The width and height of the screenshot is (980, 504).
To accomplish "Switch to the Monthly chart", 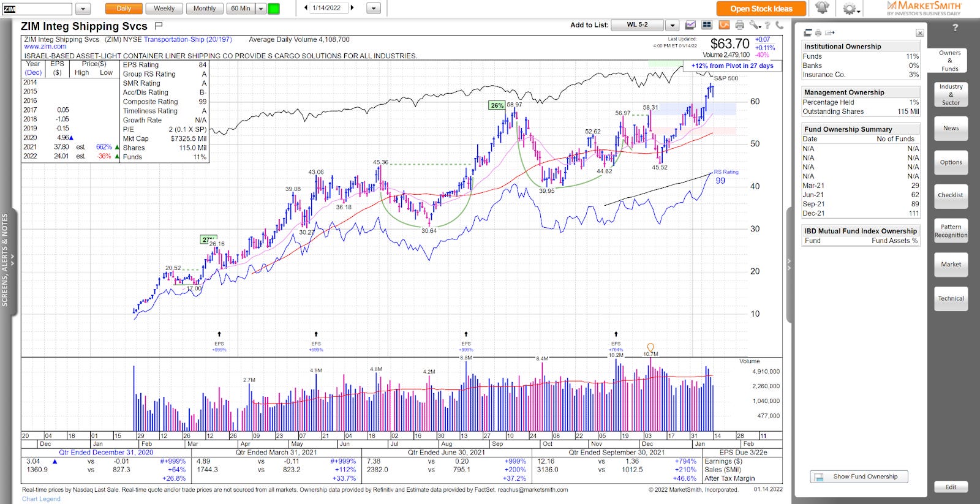I will [x=205, y=9].
